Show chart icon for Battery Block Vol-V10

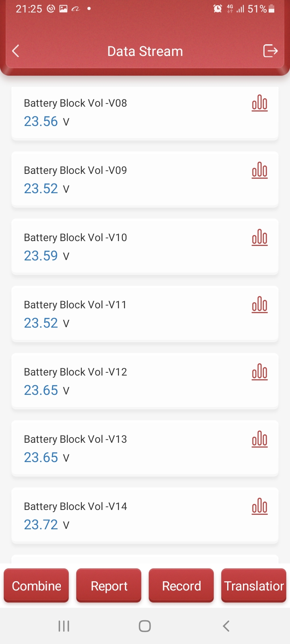260,238
